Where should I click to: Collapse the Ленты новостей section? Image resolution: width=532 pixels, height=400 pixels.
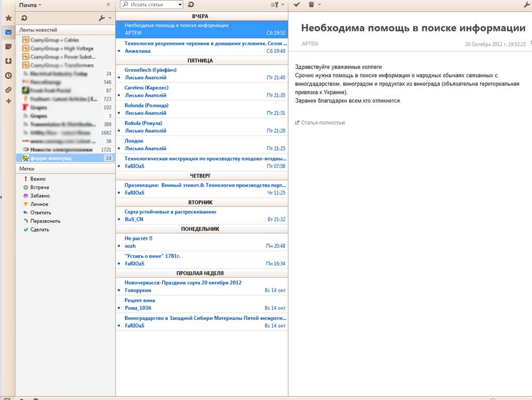click(65, 30)
